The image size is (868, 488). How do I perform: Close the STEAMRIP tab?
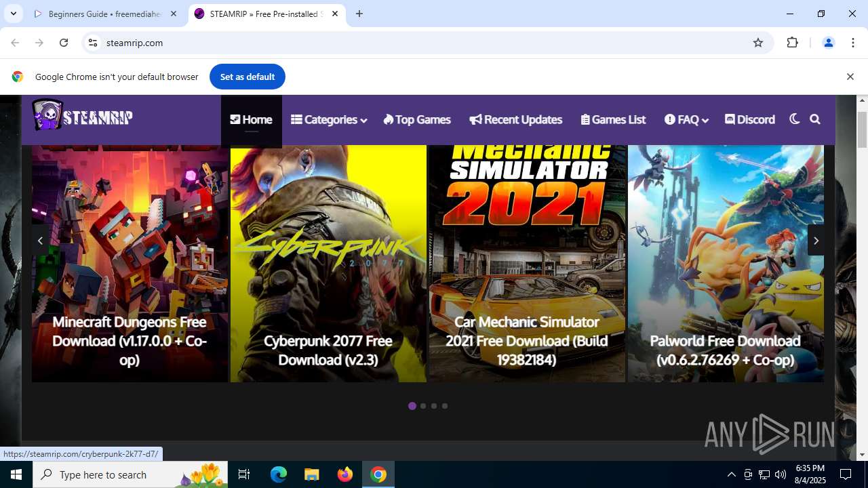point(335,14)
